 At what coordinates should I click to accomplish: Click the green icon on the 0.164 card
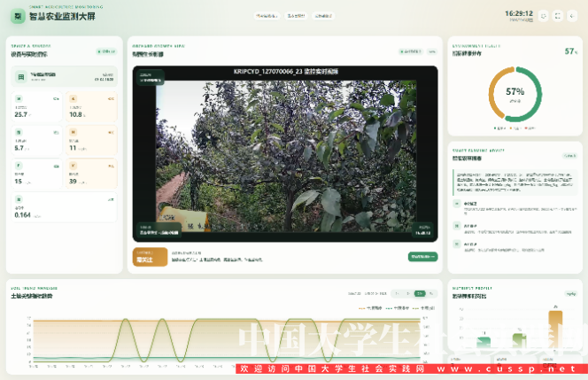[19, 199]
